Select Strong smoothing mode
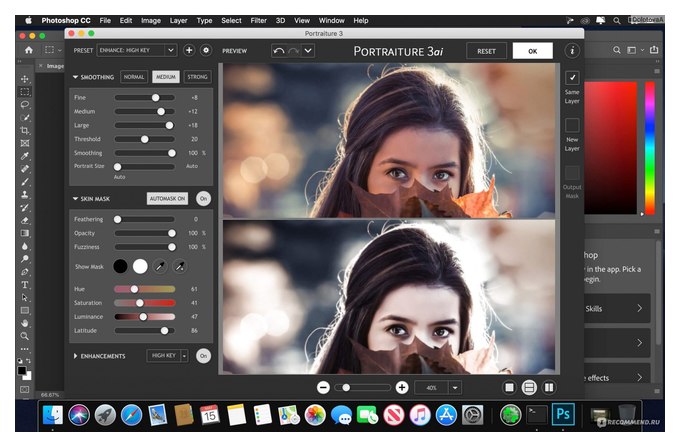 [197, 77]
